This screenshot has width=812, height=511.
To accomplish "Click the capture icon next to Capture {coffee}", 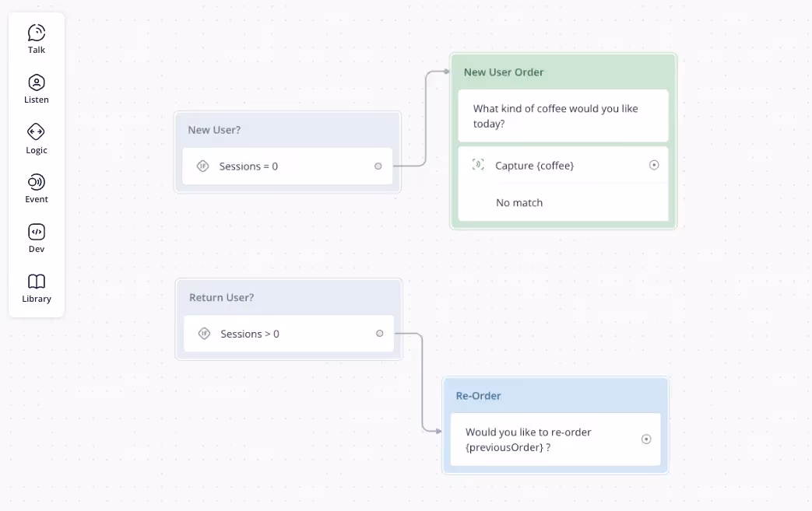I will point(478,165).
